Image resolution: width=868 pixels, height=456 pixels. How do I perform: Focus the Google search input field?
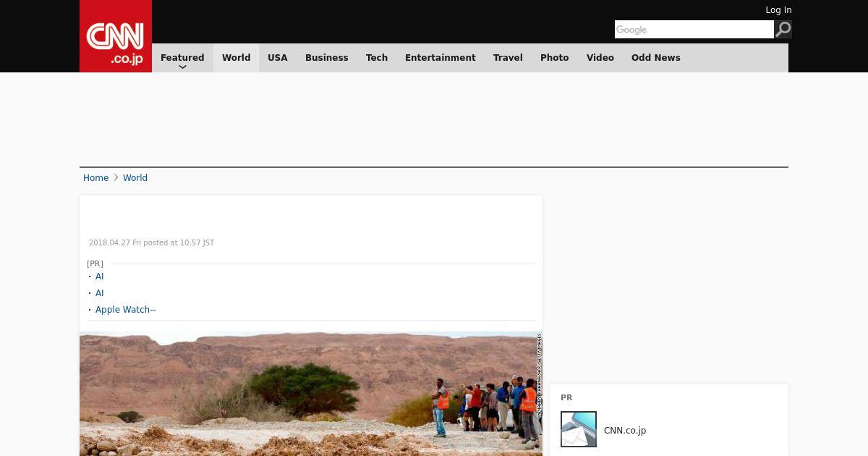(694, 29)
